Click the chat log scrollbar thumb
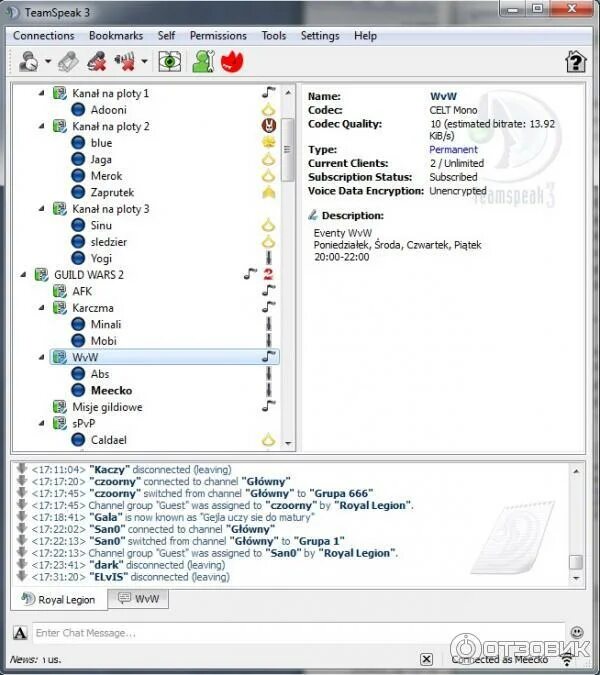Screen dimensions: 600x675 tap(576, 562)
